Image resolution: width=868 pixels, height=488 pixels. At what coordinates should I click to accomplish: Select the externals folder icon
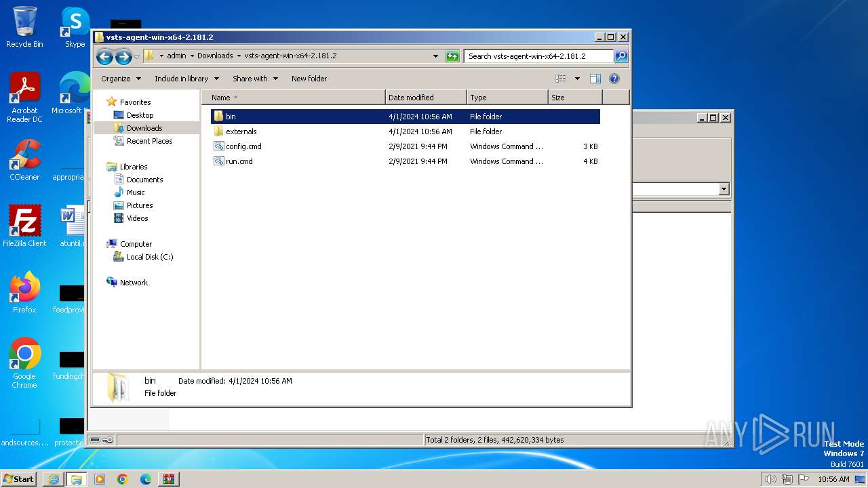[218, 131]
